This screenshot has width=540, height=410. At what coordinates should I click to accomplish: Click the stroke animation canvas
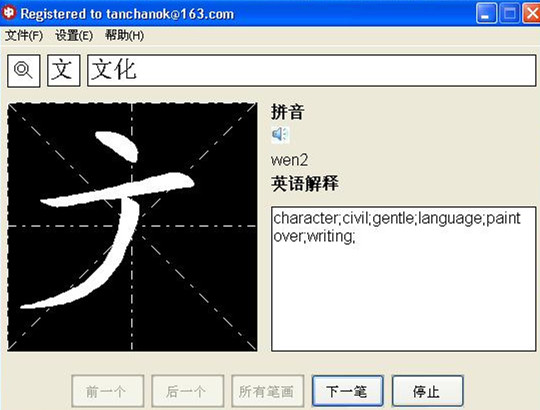[x=132, y=227]
